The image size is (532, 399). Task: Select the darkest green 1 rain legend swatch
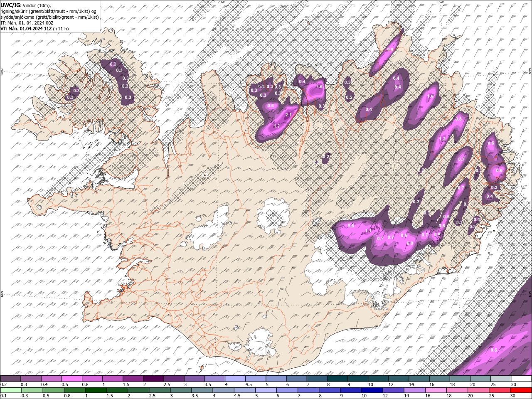pyautogui.click(x=96, y=390)
